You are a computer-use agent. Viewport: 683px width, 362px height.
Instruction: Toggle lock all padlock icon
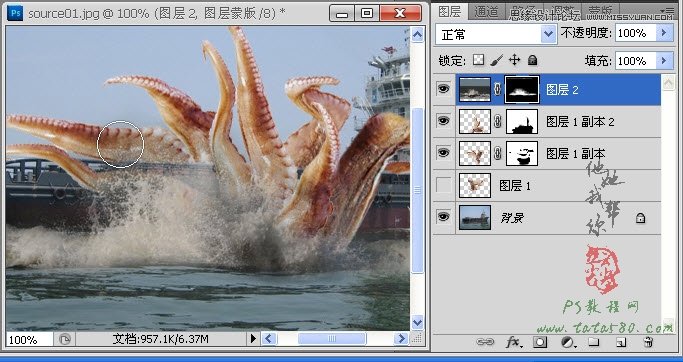[532, 60]
